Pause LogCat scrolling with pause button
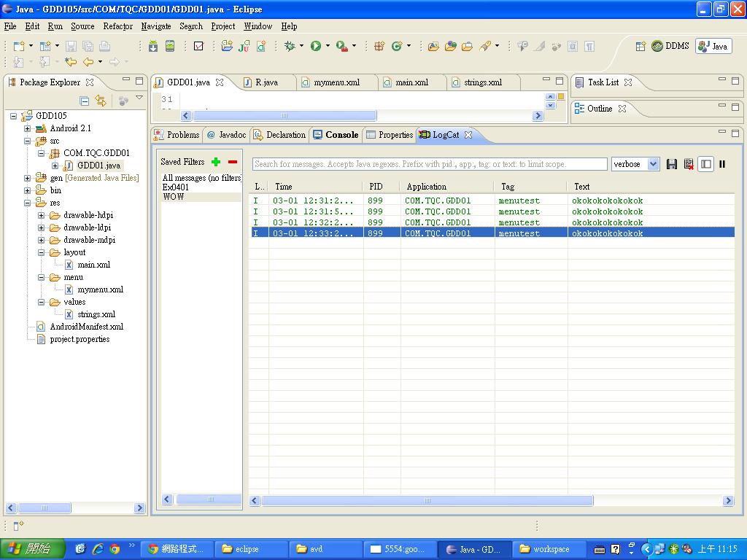 722,164
